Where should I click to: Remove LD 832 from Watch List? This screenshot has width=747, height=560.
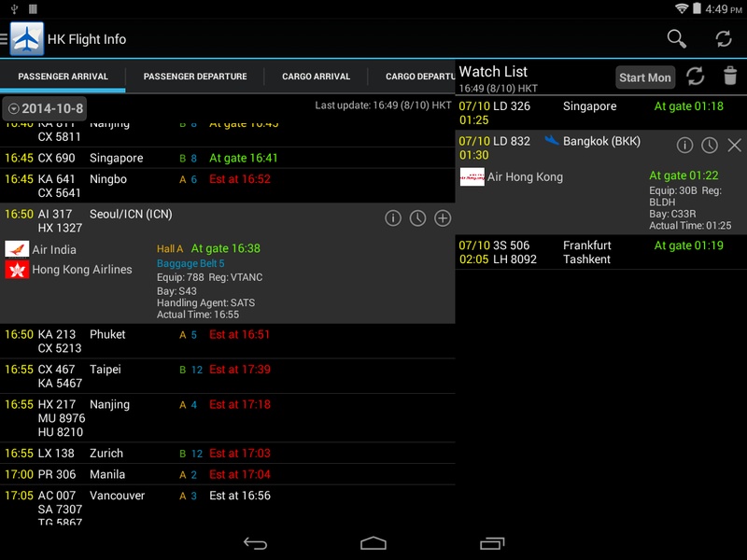(734, 145)
